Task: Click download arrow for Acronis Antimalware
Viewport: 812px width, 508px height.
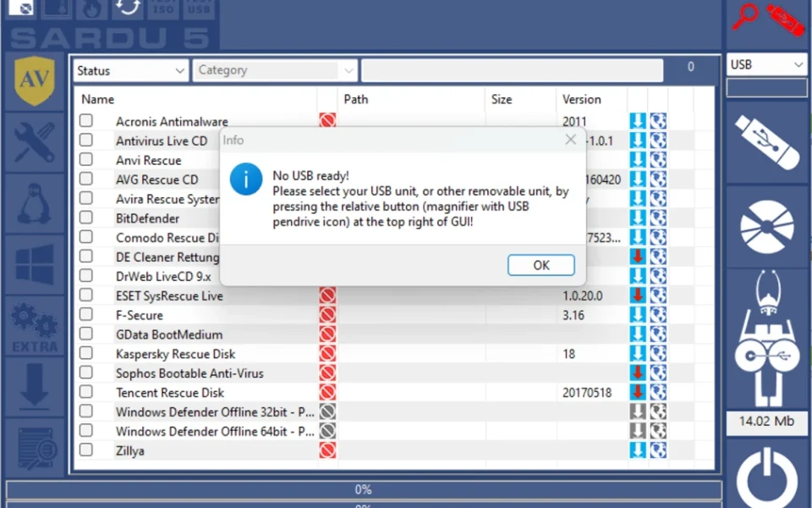Action: pos(638,121)
